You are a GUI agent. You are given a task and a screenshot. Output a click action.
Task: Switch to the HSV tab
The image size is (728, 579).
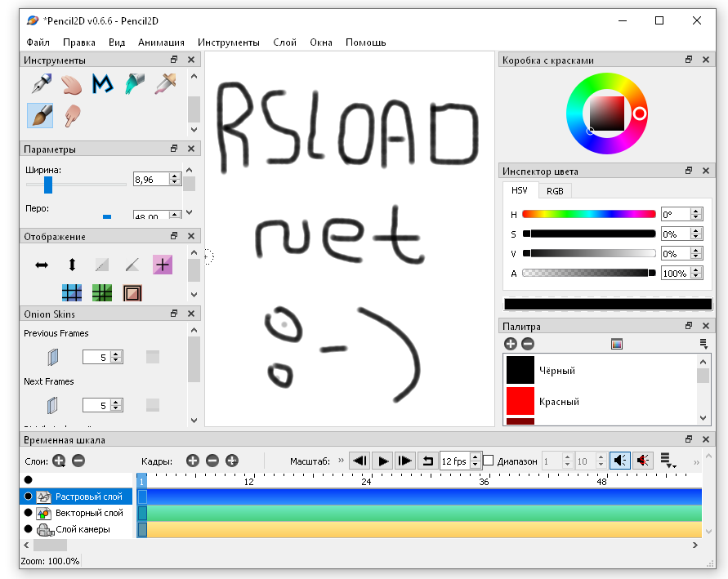pyautogui.click(x=520, y=190)
